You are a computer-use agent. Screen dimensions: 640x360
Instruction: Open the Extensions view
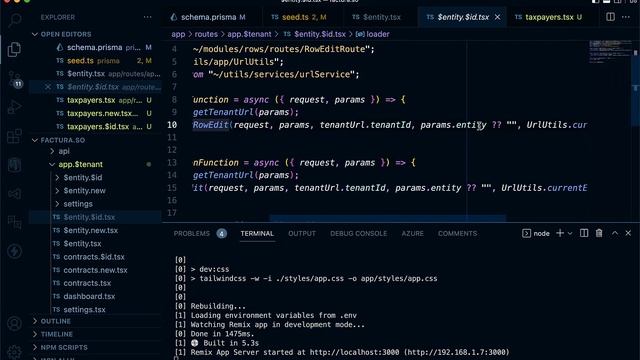pos(14,136)
